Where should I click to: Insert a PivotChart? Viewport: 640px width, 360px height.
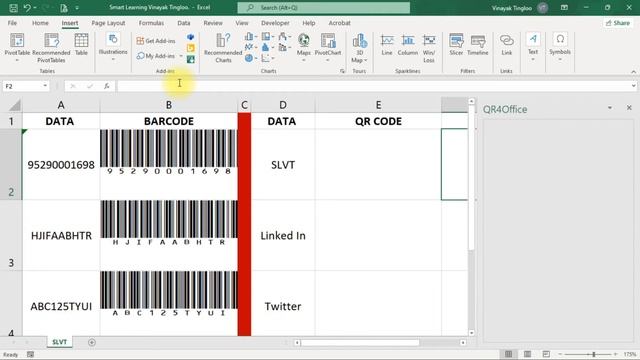(328, 47)
